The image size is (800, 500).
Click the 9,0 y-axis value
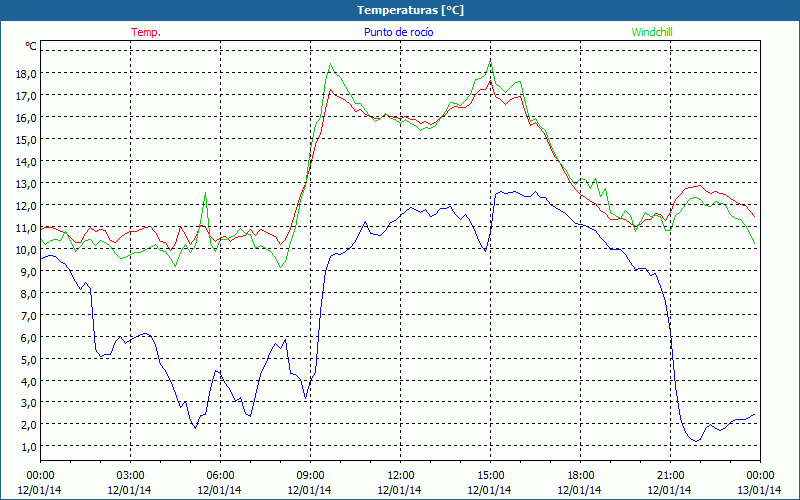[29, 271]
